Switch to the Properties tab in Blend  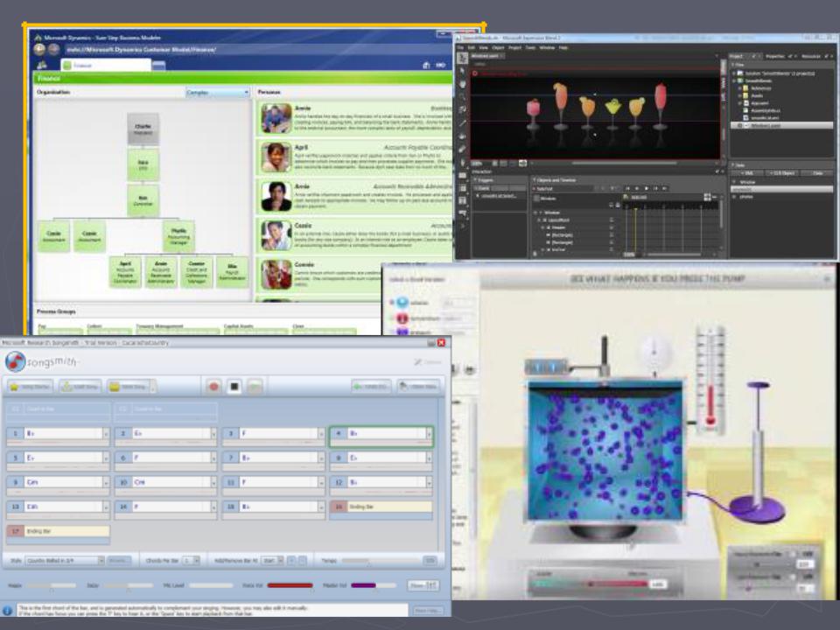pyautogui.click(x=774, y=56)
